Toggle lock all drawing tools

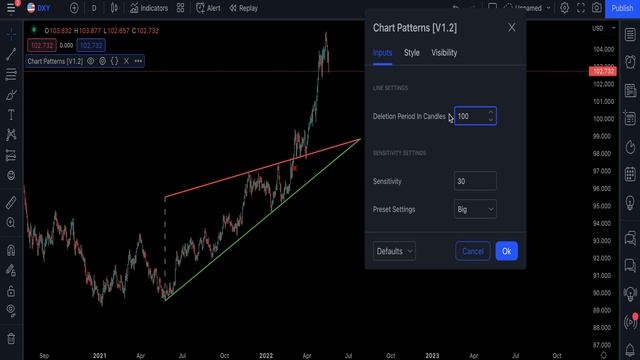click(11, 291)
